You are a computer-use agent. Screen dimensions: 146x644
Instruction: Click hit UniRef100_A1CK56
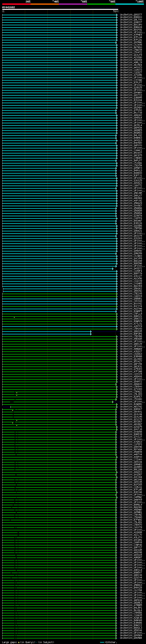(x=131, y=278)
